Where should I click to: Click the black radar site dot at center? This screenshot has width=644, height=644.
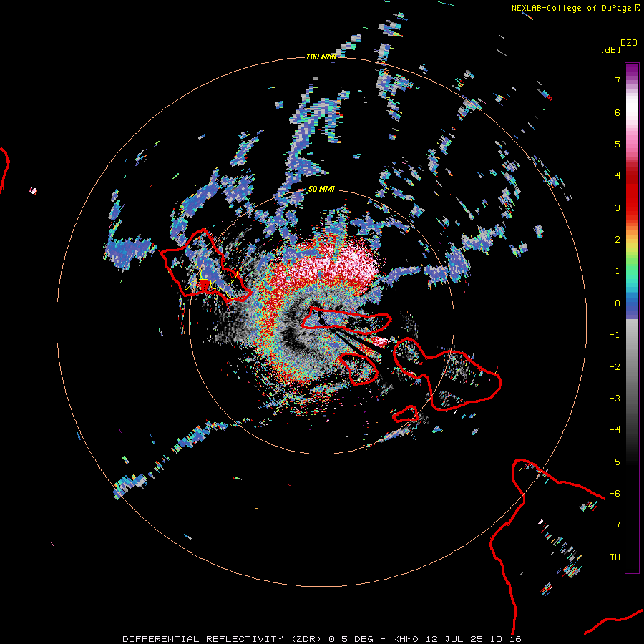[322, 321]
